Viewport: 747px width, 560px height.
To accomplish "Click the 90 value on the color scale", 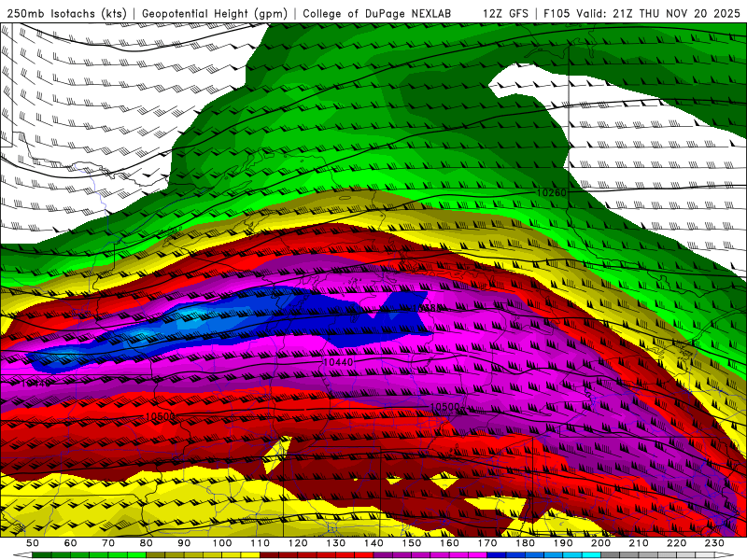I will click(x=184, y=543).
